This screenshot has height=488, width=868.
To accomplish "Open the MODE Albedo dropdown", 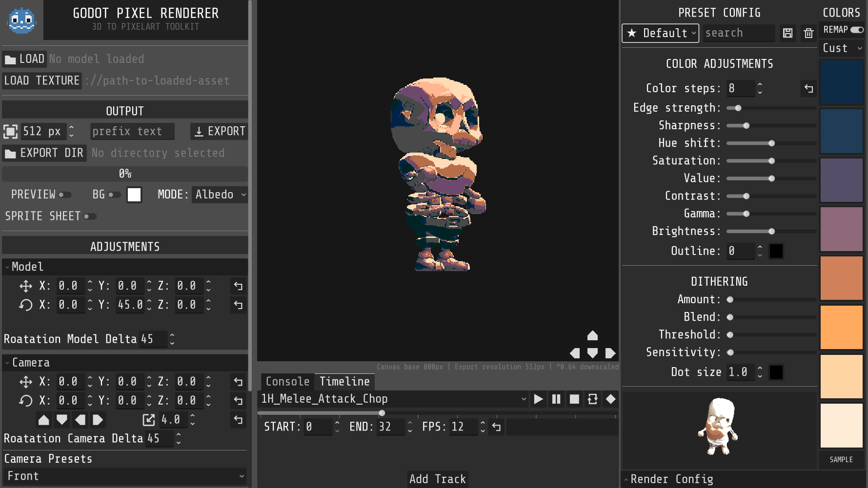I will tap(220, 195).
